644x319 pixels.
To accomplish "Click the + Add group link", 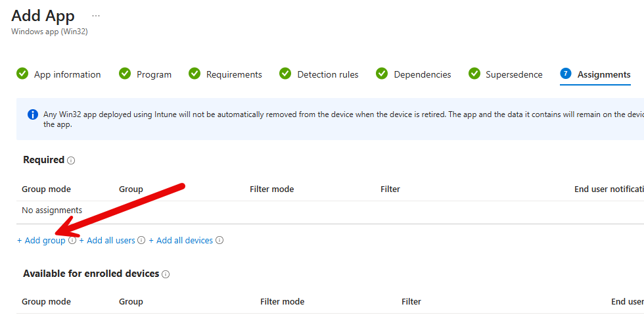I will click(41, 241).
